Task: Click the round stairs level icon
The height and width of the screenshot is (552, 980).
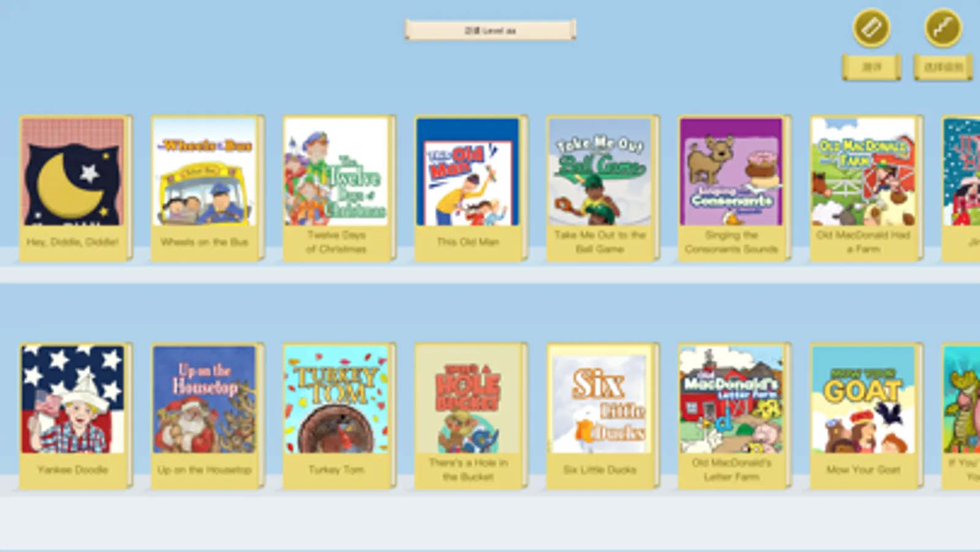Action: pos(943,28)
